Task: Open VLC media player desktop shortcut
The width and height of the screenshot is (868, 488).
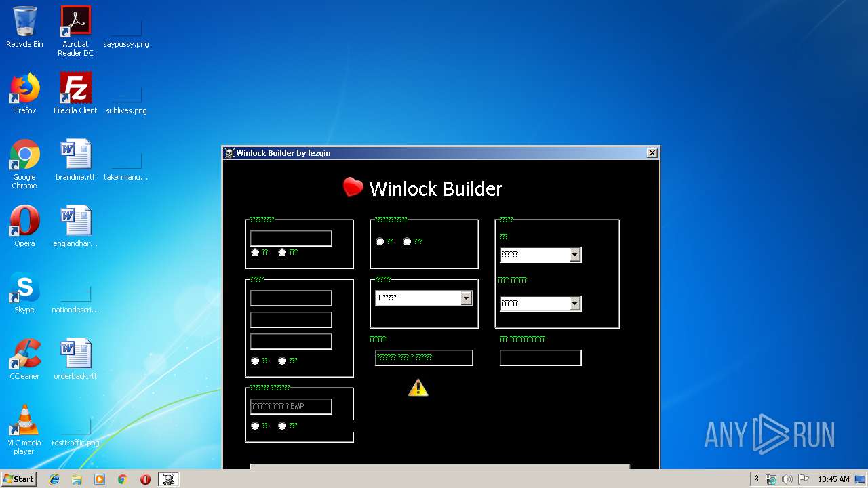Action: (x=24, y=430)
